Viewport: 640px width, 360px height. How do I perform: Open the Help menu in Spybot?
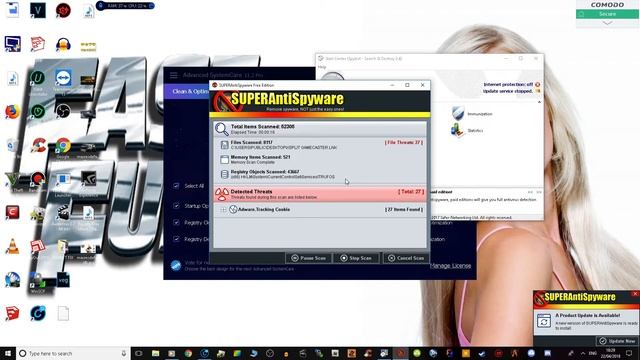click(322, 67)
